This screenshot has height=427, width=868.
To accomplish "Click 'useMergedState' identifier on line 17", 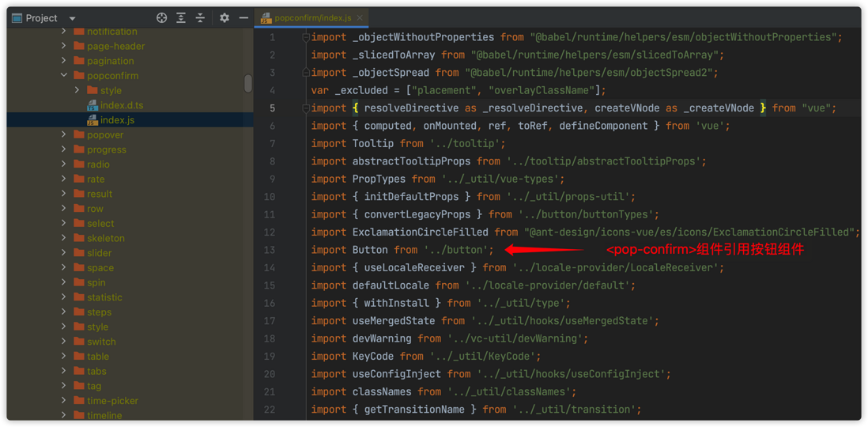I will [x=394, y=321].
